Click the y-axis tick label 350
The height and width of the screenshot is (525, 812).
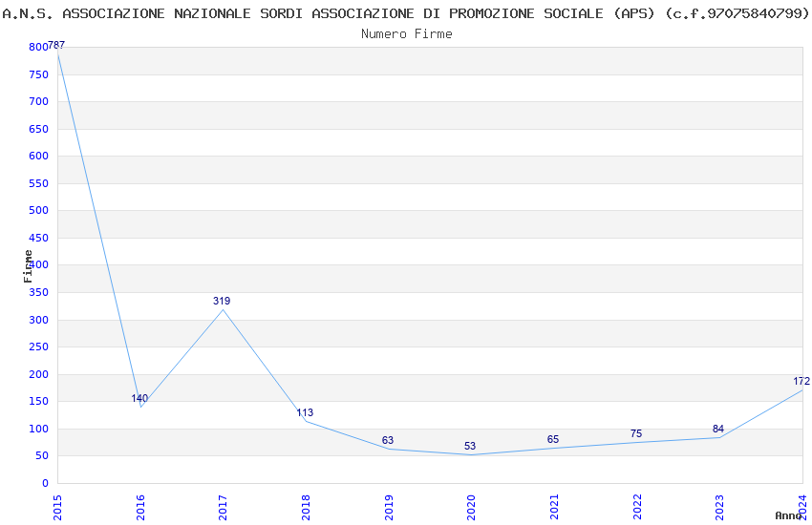39,292
